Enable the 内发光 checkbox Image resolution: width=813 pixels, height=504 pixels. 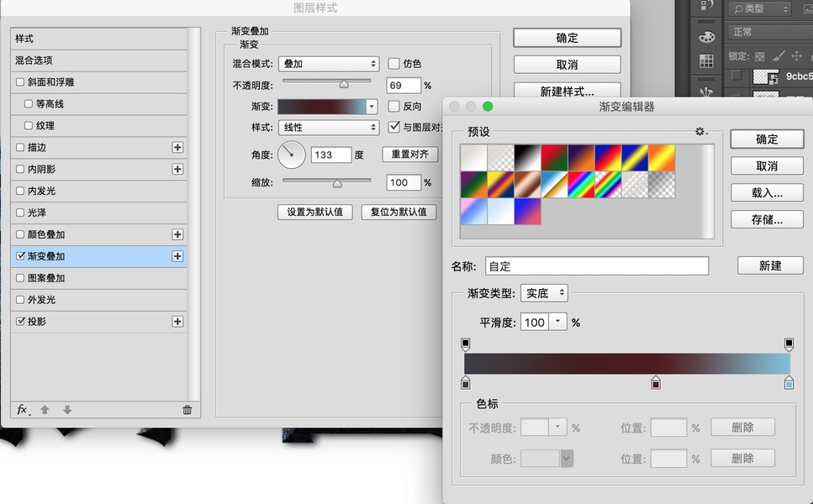[x=19, y=191]
